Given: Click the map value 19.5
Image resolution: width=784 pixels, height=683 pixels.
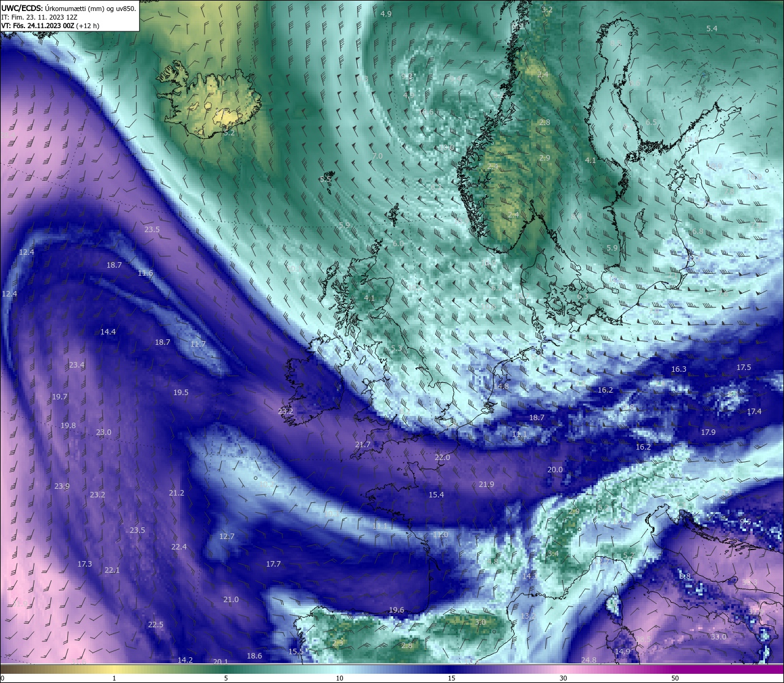Looking at the screenshot, I should (181, 393).
